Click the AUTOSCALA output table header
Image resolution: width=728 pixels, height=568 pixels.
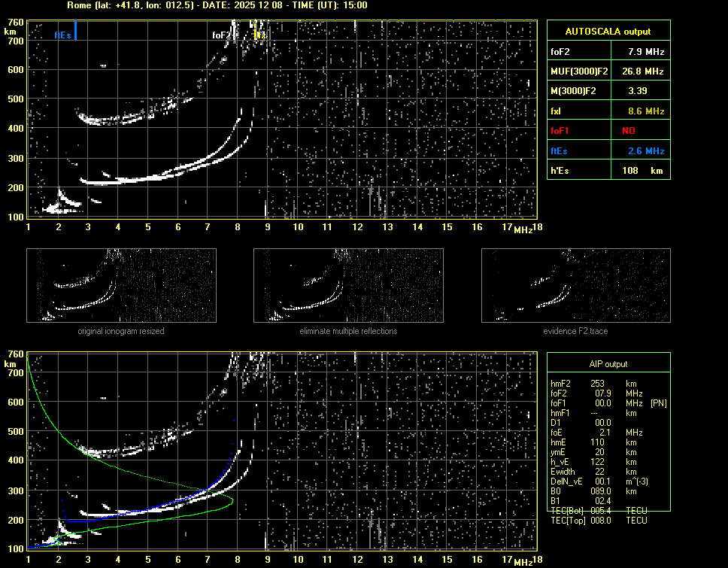pyautogui.click(x=608, y=32)
